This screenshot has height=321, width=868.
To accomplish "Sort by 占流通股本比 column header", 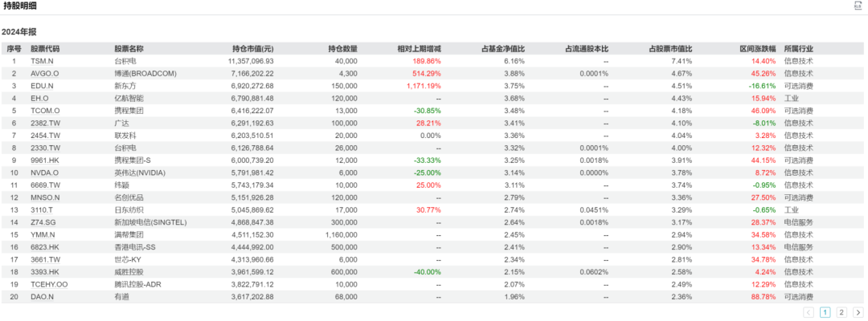I will 587,49.
